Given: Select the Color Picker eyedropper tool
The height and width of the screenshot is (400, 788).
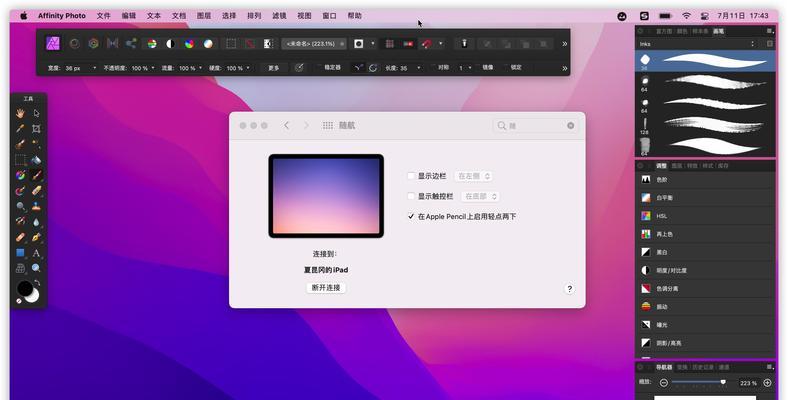Looking at the screenshot, I should [20, 129].
